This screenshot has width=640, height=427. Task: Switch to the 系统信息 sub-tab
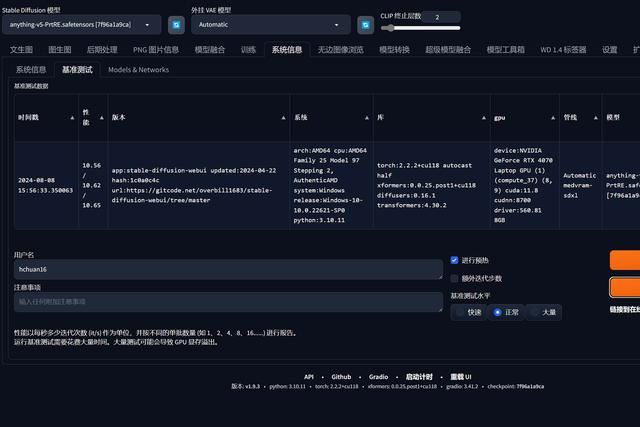tap(30, 70)
